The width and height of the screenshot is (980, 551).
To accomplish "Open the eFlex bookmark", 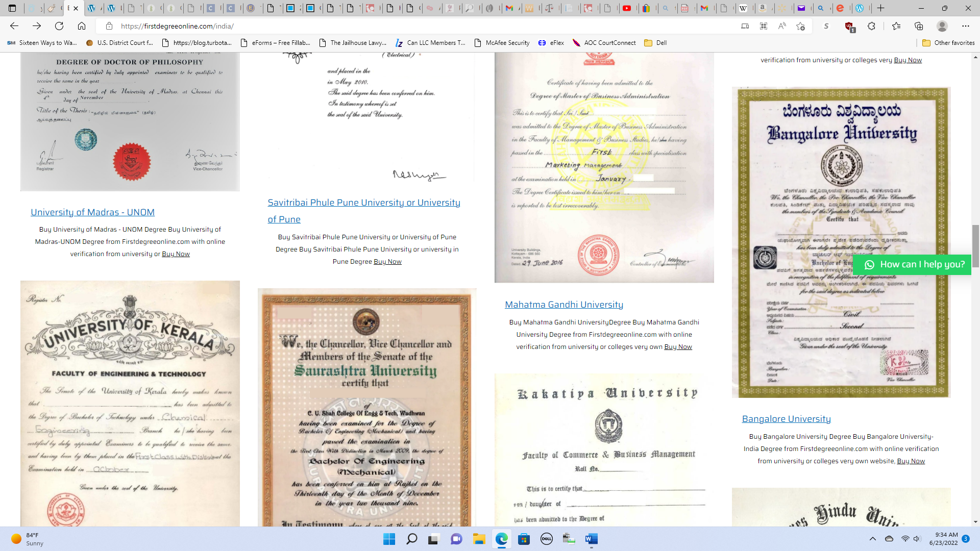I will pyautogui.click(x=551, y=43).
